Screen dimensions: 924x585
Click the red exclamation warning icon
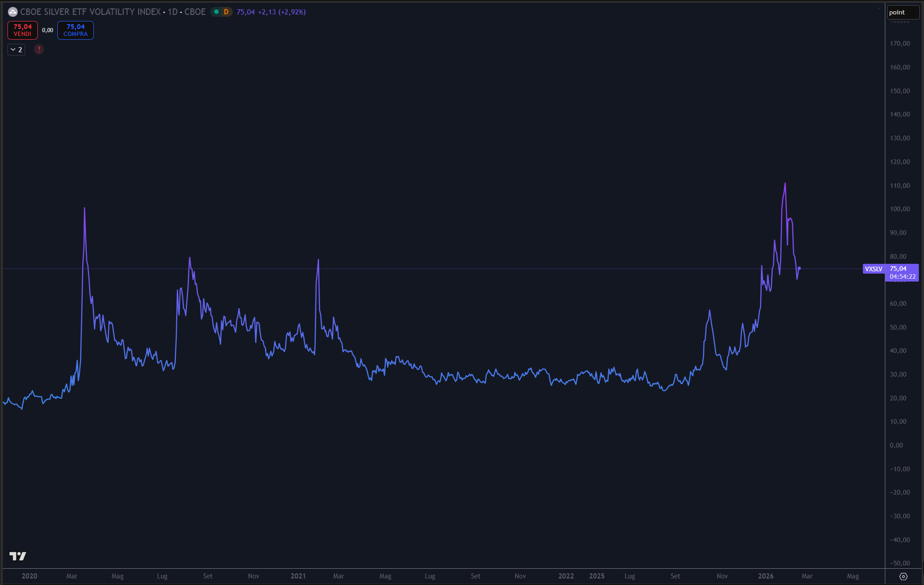coord(39,49)
